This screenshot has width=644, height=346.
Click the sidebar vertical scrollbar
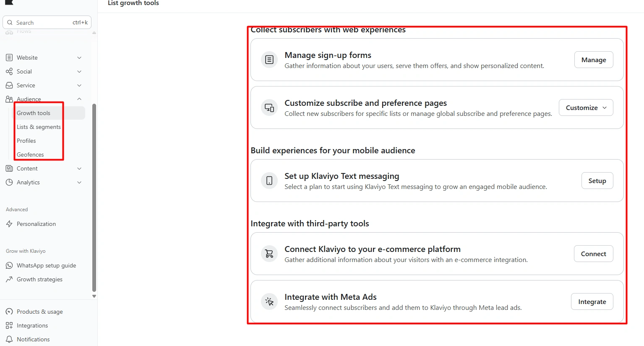coord(94,197)
